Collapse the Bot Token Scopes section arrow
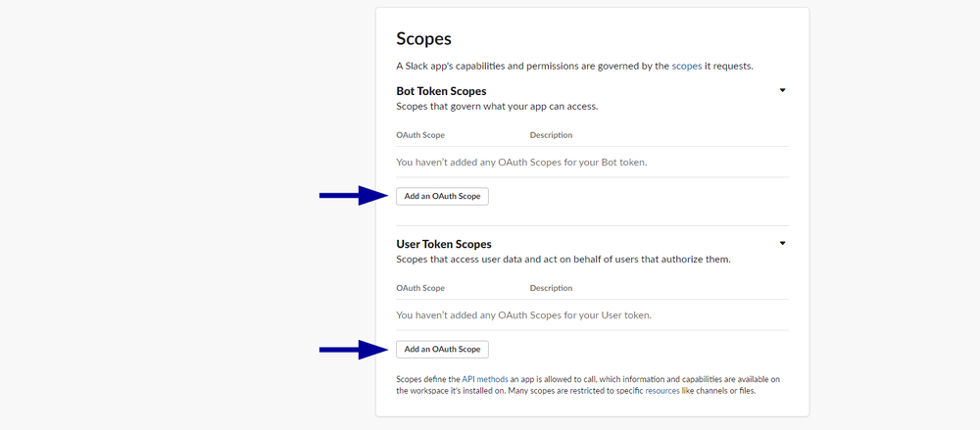This screenshot has width=980, height=430. [x=782, y=90]
